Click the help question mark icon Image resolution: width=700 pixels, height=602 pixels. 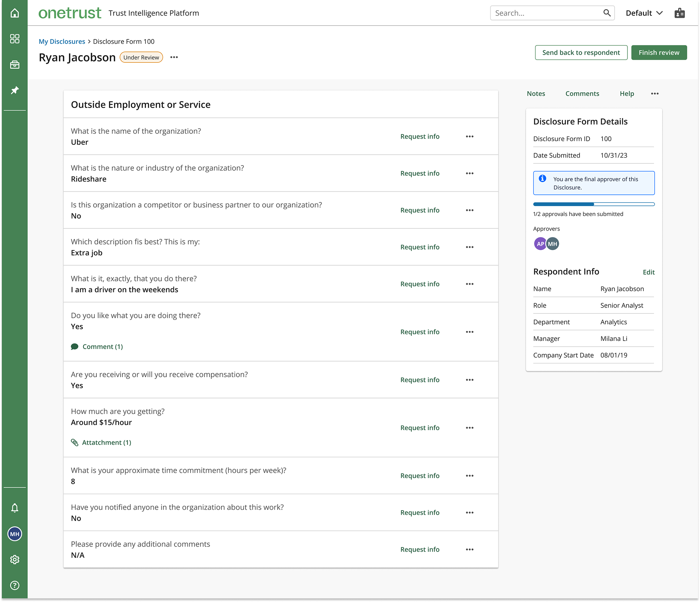(x=15, y=585)
